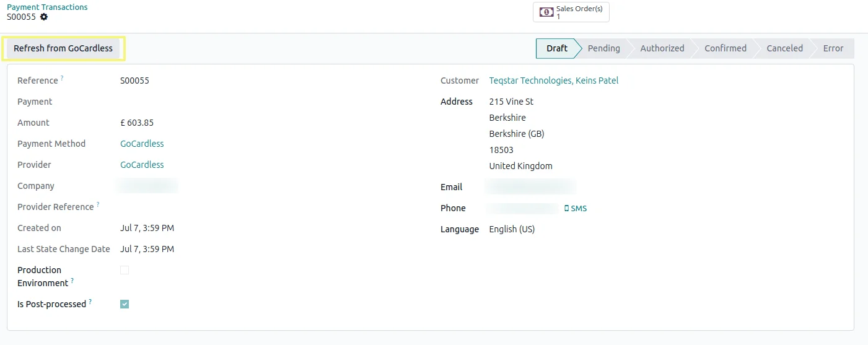
Task: Click the blurred Phone number value
Action: [523, 209]
